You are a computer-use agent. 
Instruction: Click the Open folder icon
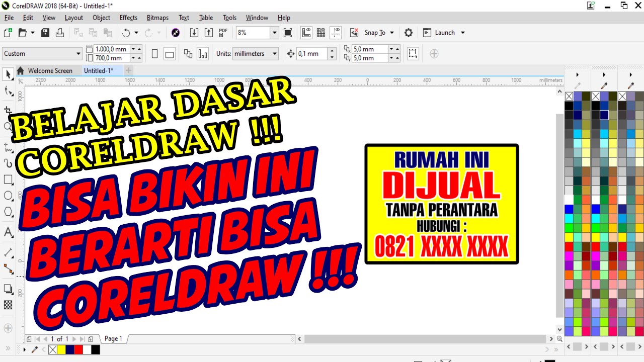[x=22, y=33]
